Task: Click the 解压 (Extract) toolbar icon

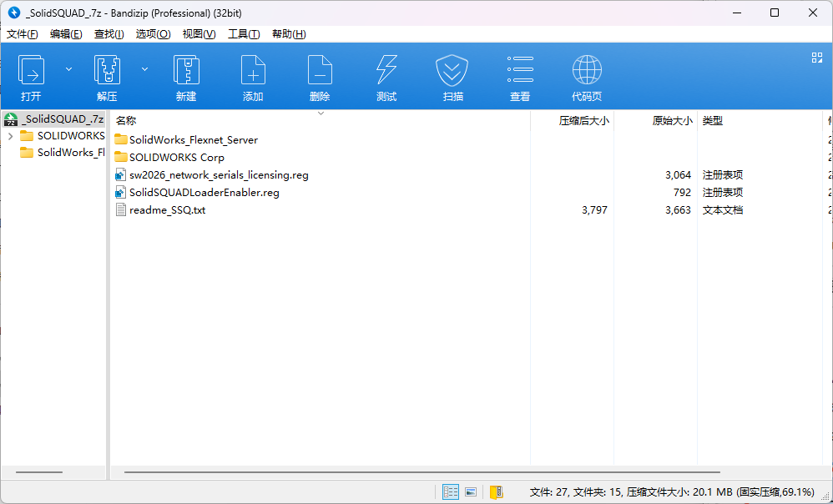Action: [x=107, y=71]
